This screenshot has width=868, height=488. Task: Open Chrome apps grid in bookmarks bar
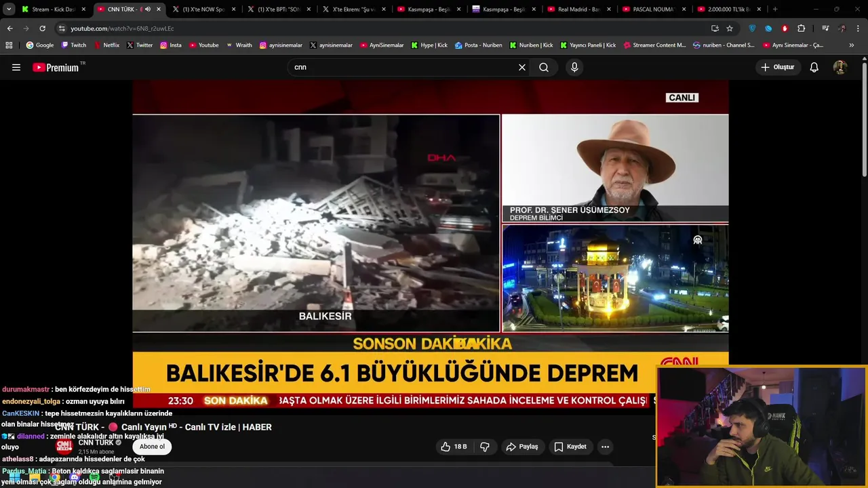pos(9,45)
